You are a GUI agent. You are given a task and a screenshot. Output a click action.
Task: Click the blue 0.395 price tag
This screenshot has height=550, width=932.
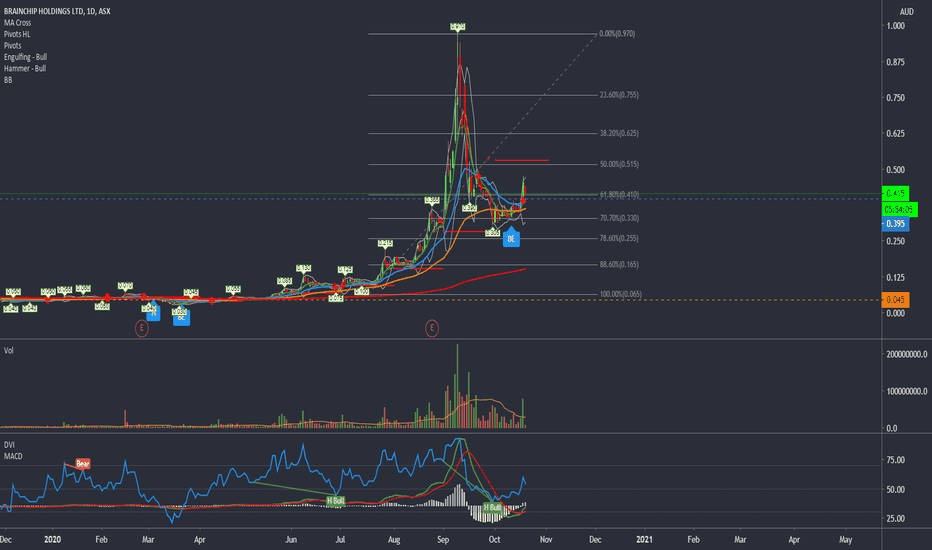[x=895, y=224]
